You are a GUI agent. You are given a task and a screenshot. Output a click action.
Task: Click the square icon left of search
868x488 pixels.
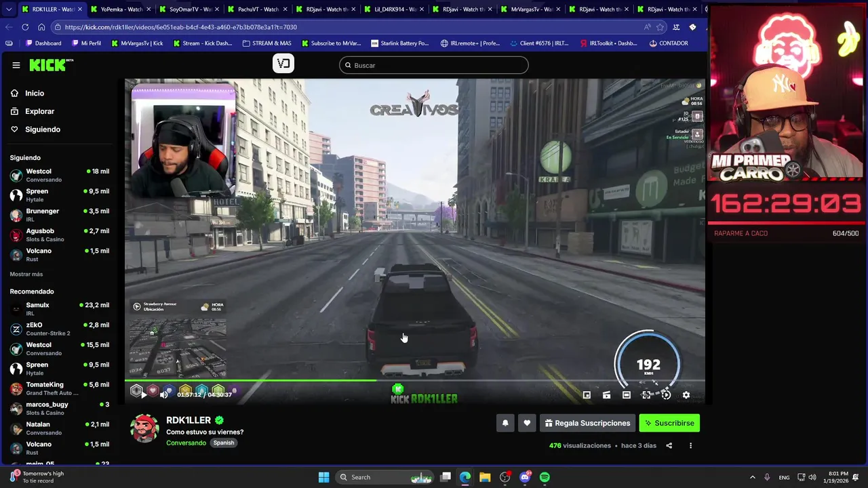point(283,64)
